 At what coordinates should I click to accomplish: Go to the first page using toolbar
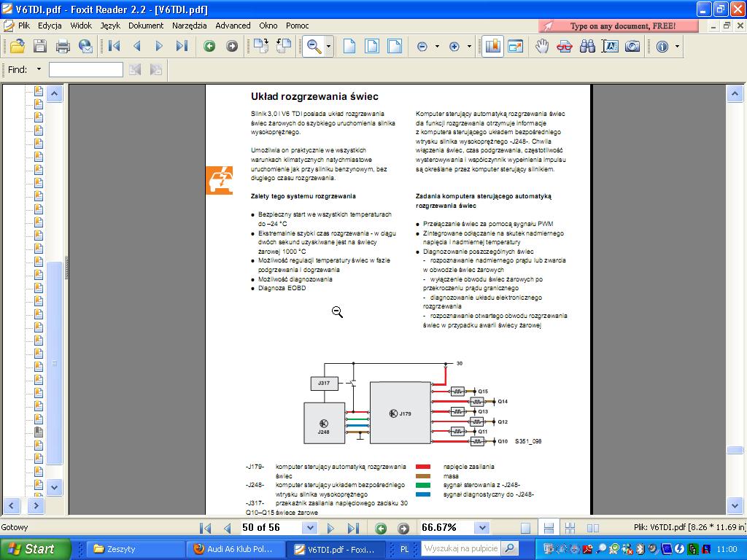point(114,47)
